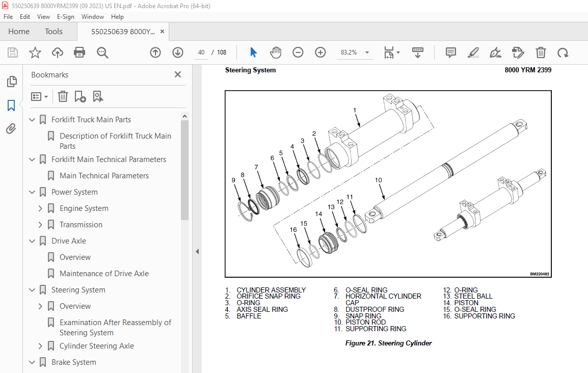Open the Sign document pen tool
Screen dimensions: 588x373
(x=495, y=52)
